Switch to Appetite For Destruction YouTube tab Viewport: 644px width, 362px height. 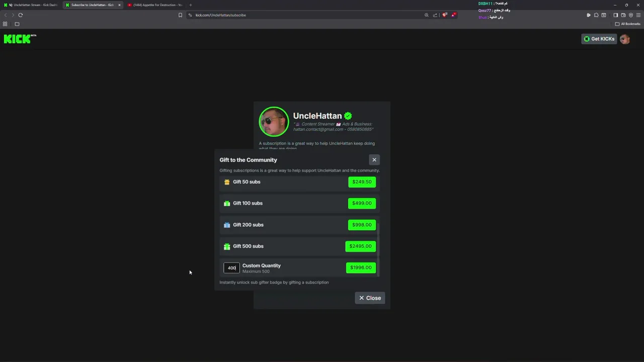155,5
